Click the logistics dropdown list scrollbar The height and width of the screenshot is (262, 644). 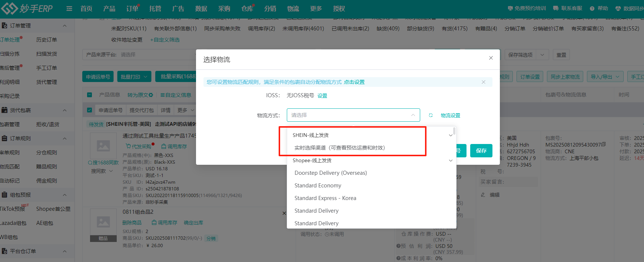(454, 131)
